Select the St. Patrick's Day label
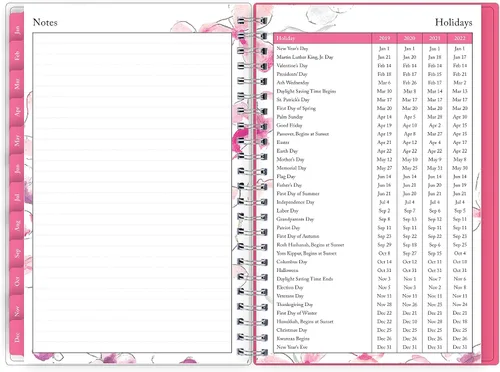This screenshot has height=372, width=500. (293, 100)
